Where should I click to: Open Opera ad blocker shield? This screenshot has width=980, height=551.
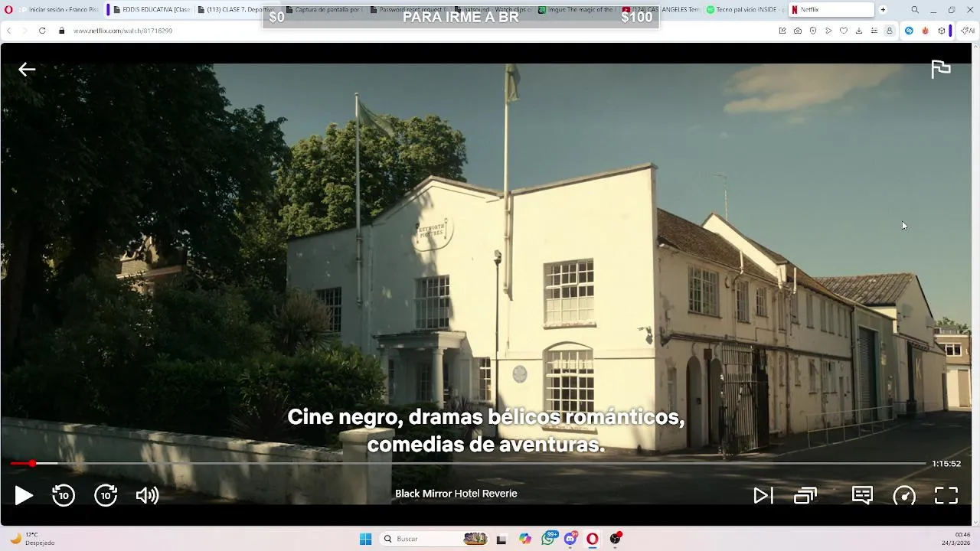point(813,31)
